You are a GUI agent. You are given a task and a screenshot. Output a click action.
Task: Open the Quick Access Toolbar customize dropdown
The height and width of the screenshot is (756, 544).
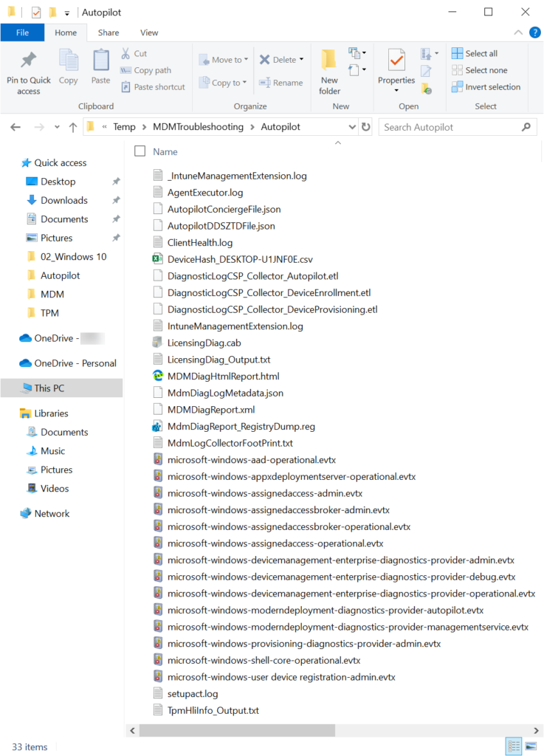(67, 13)
